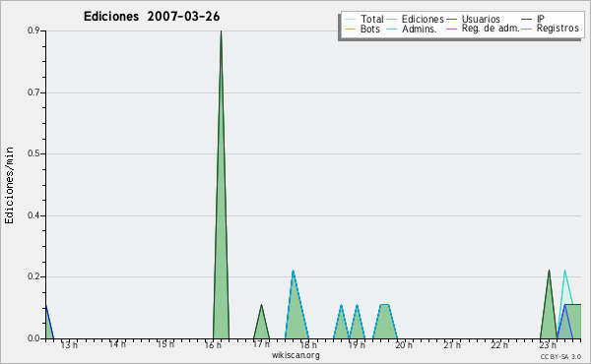Click the '20 h' x-axis label

pos(404,345)
